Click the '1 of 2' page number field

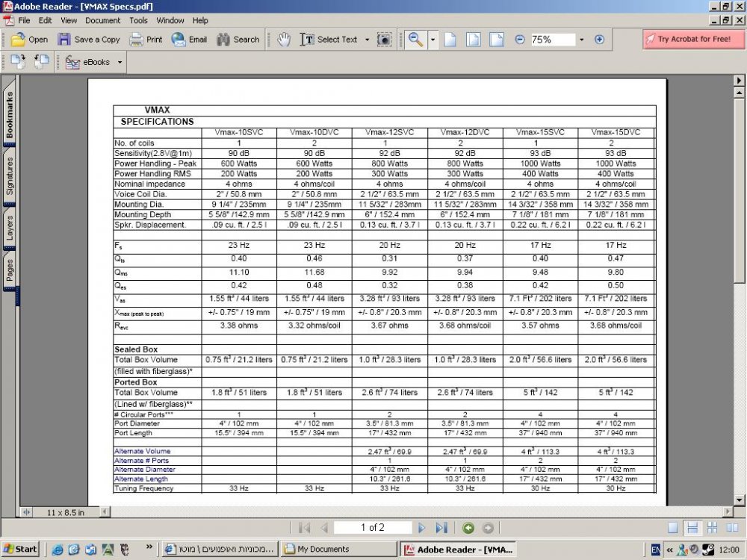373,528
